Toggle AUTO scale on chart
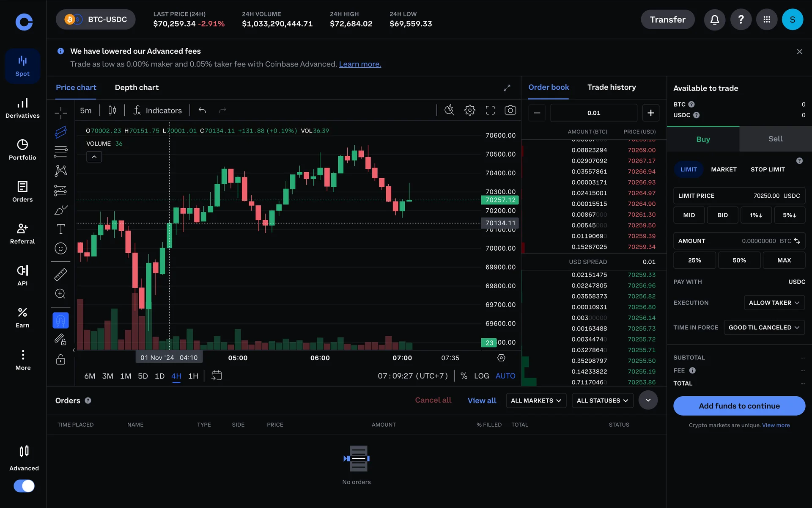 505,376
